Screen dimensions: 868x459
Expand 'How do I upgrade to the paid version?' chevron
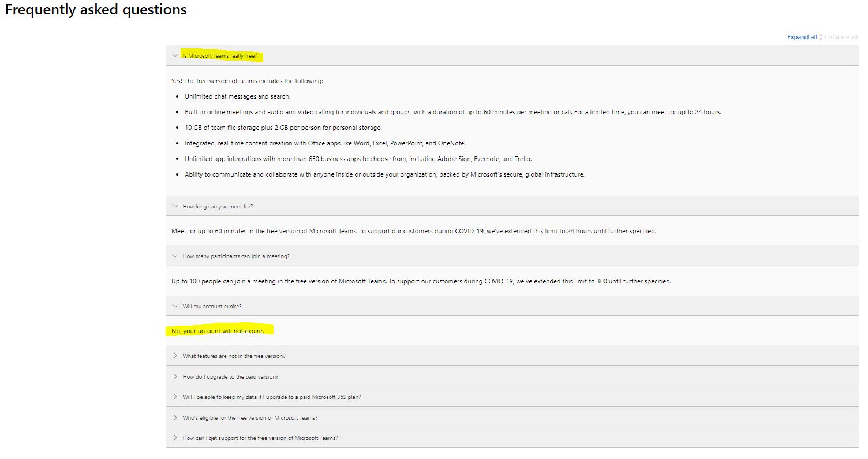point(175,376)
